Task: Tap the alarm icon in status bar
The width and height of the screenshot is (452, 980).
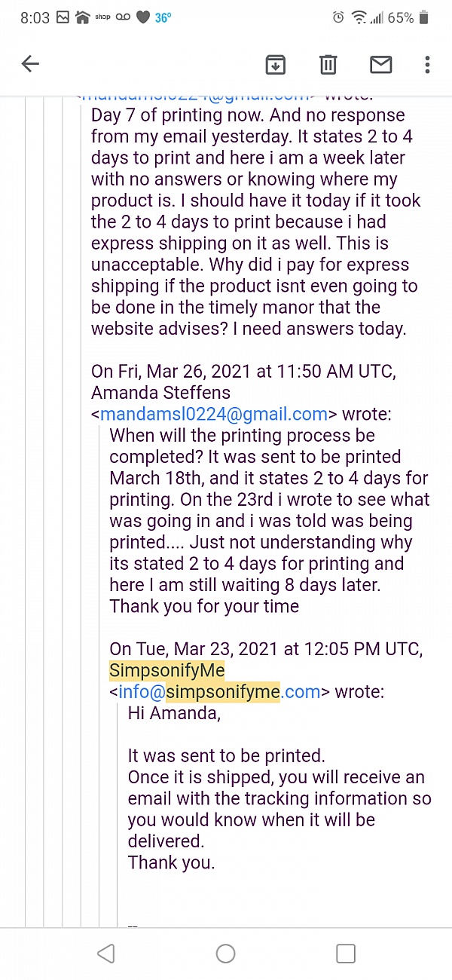Action: point(339,17)
